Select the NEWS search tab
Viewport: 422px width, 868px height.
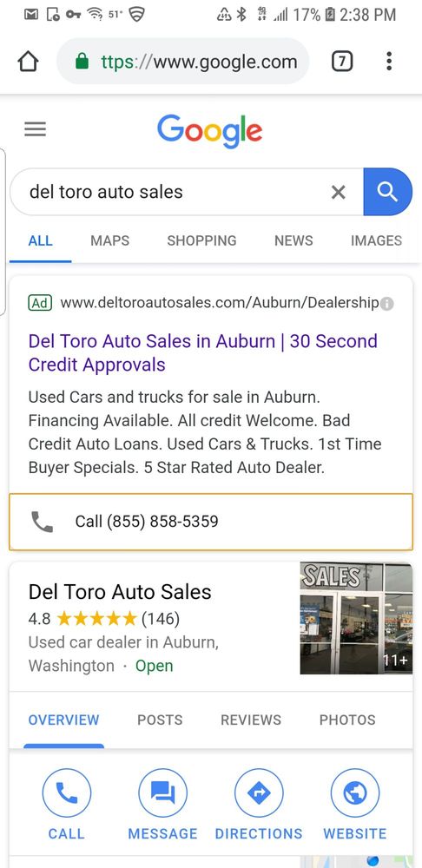[293, 240]
